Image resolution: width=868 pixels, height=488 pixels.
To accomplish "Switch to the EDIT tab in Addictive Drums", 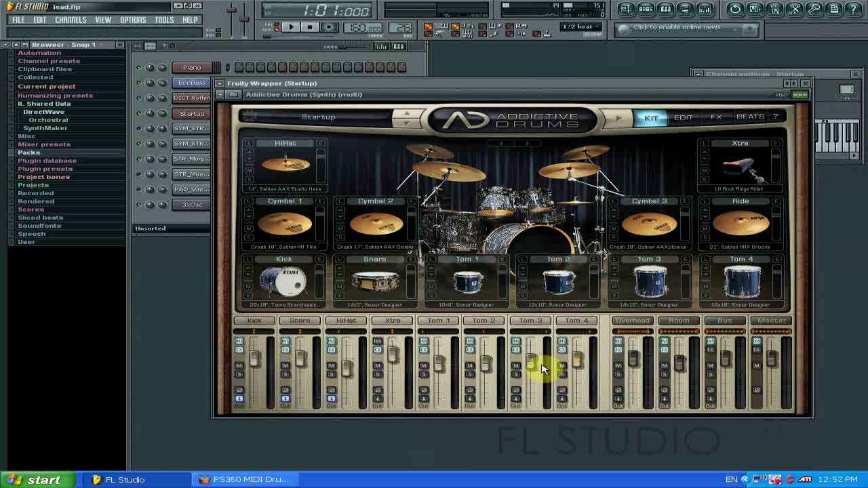I will [x=683, y=117].
